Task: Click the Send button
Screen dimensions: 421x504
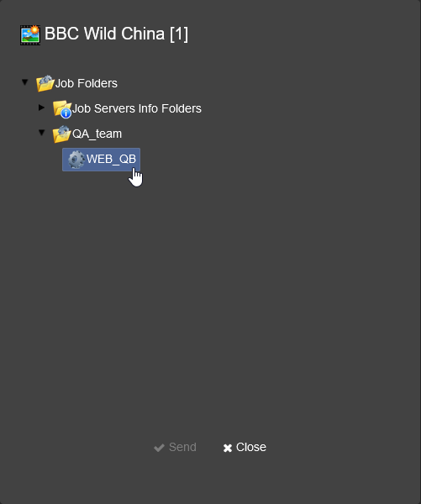Action: [175, 448]
